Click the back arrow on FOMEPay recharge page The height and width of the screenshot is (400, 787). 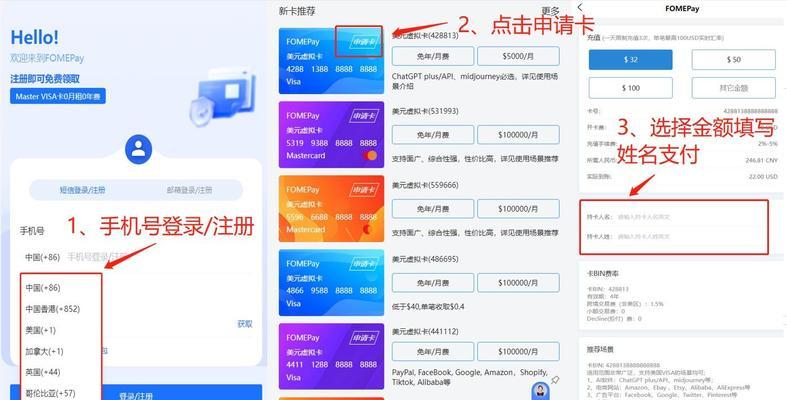pyautogui.click(x=580, y=7)
